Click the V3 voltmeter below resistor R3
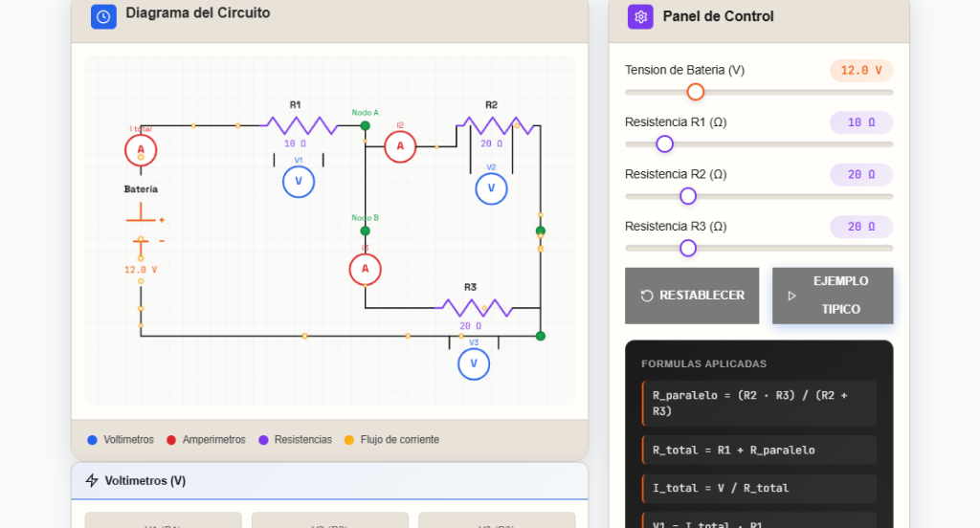 click(473, 363)
